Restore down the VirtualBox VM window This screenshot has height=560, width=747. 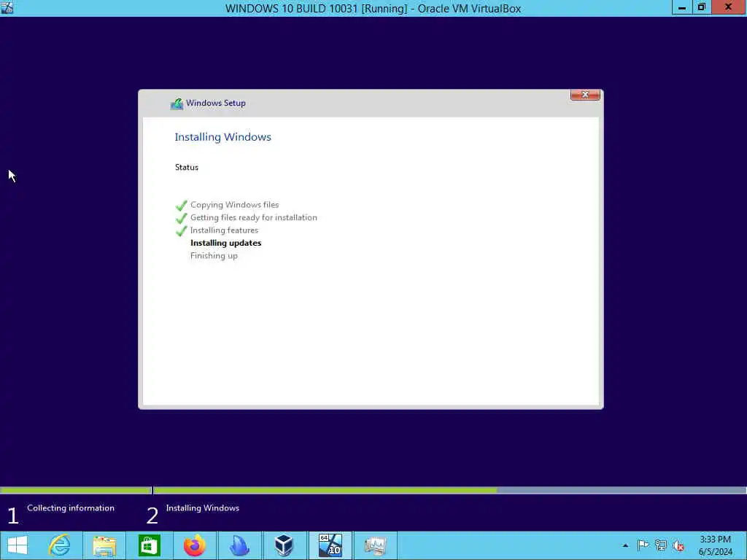coord(701,7)
